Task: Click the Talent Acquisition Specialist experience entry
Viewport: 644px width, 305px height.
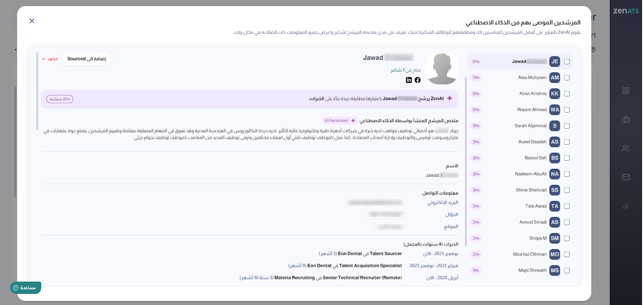Action: click(345, 266)
